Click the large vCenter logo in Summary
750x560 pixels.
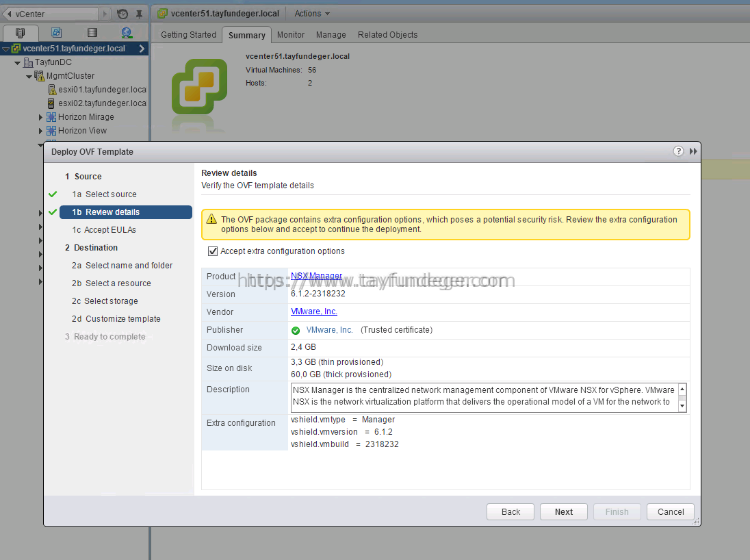(x=199, y=87)
